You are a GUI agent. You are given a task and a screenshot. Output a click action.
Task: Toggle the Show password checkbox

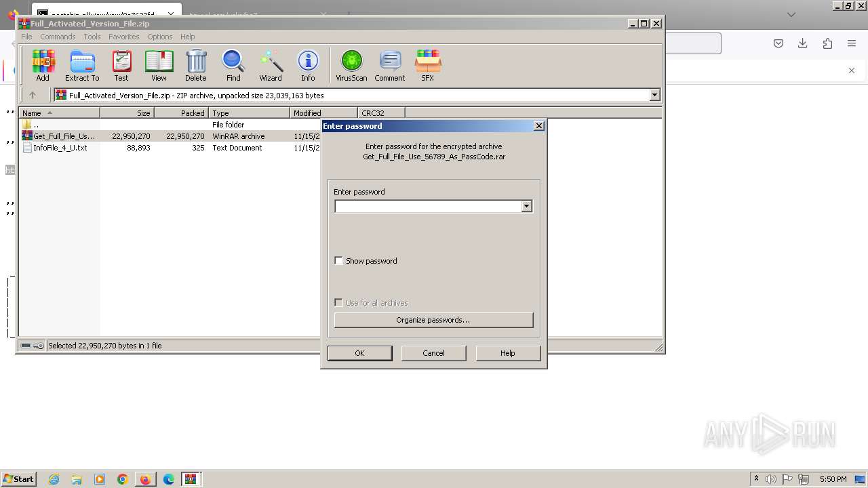coord(339,261)
